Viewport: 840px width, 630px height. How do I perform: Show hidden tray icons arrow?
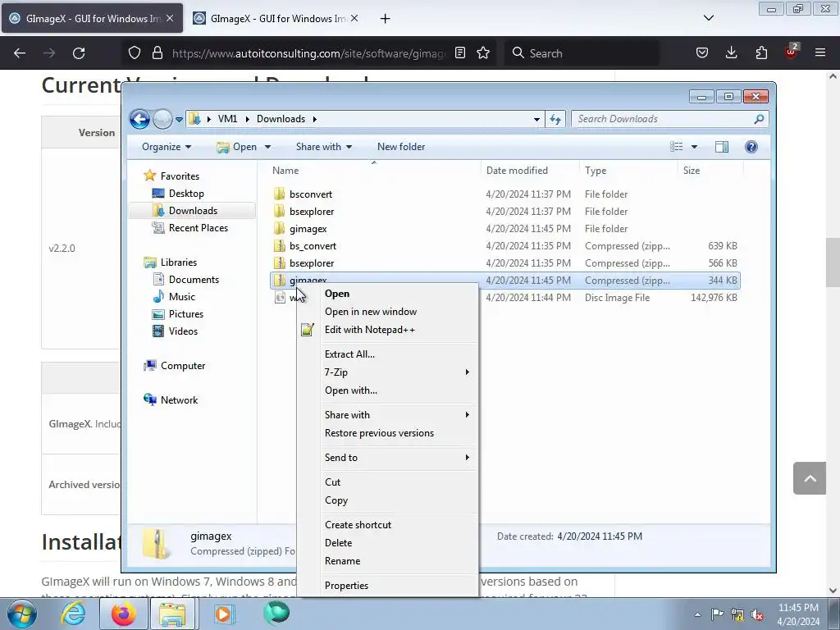click(x=697, y=614)
